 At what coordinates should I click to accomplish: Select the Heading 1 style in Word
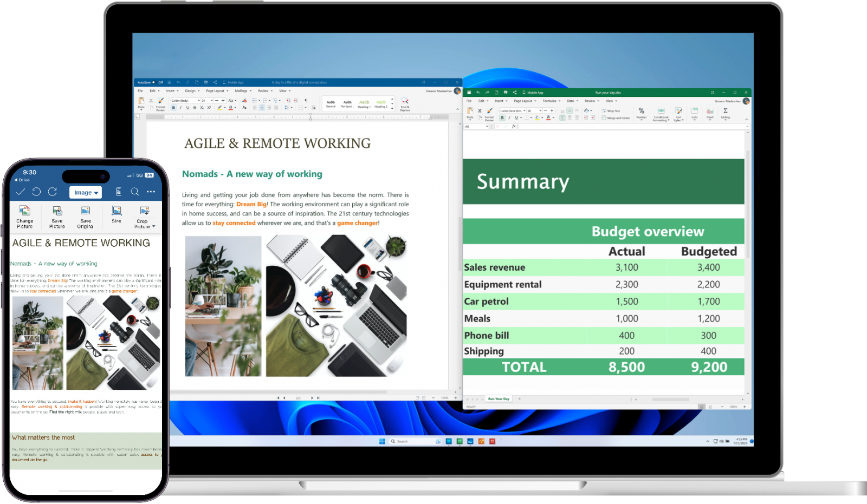pos(364,104)
